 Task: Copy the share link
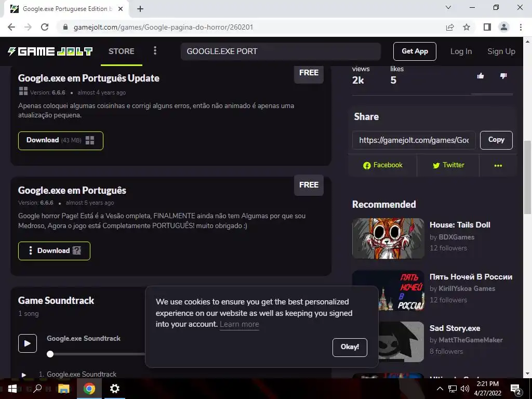(x=496, y=140)
